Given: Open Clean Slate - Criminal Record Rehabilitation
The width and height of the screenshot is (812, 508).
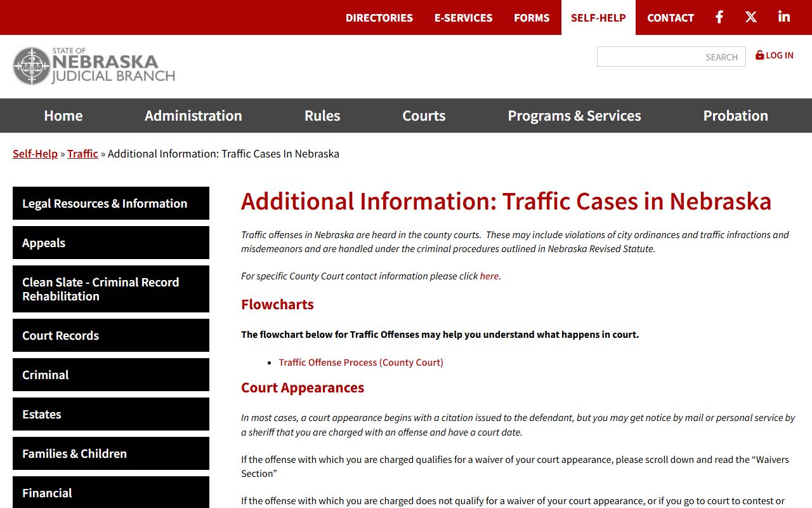Looking at the screenshot, I should [111, 289].
